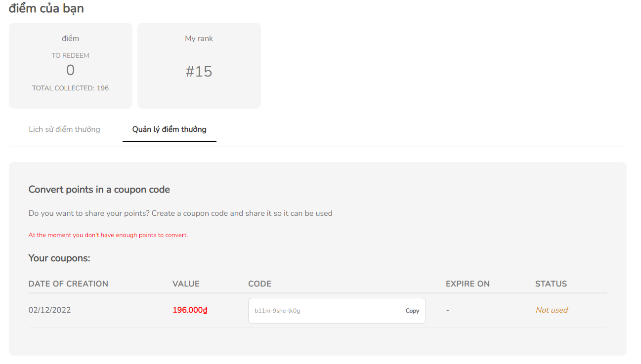Click the 02/12/2022 creation date
Screen dimensions: 641x364
tap(49, 310)
